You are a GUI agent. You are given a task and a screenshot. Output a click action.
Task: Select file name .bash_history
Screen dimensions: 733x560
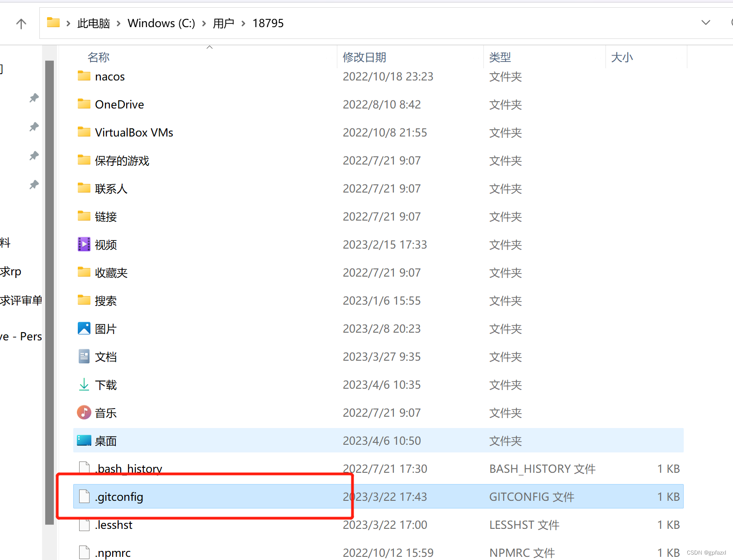tap(128, 469)
